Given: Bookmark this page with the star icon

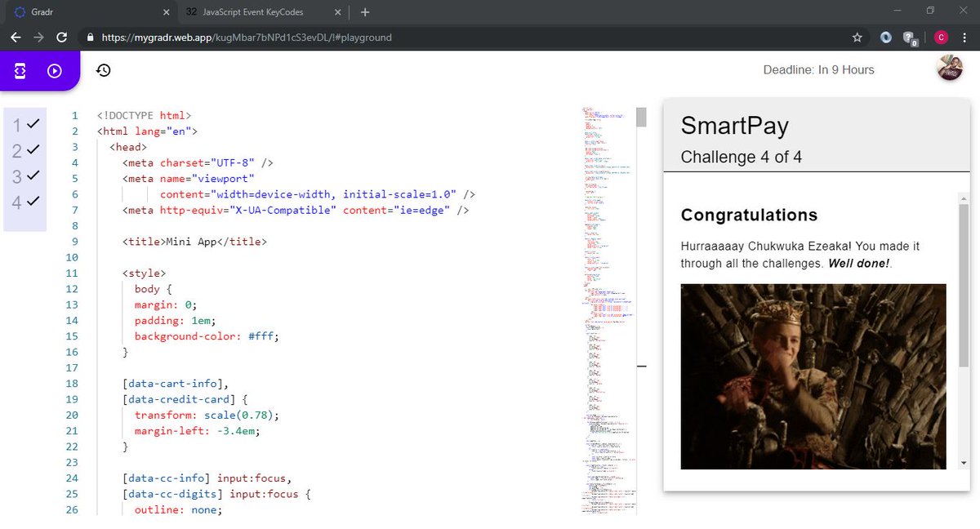Looking at the screenshot, I should pyautogui.click(x=857, y=38).
